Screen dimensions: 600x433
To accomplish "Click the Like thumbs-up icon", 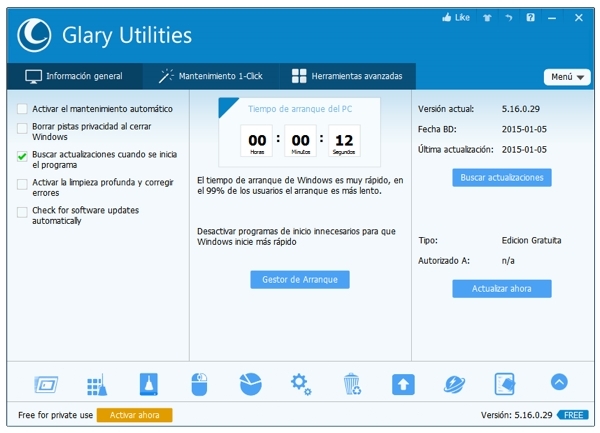I will (447, 17).
